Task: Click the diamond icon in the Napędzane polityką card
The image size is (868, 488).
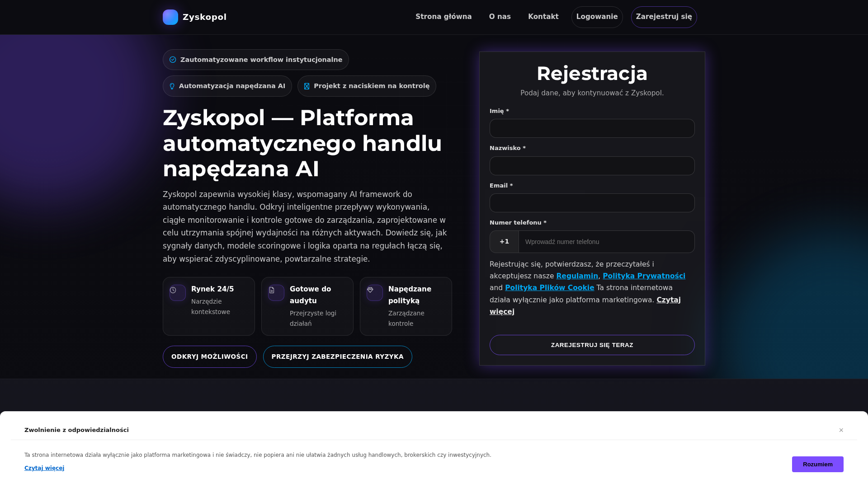Action: click(370, 290)
